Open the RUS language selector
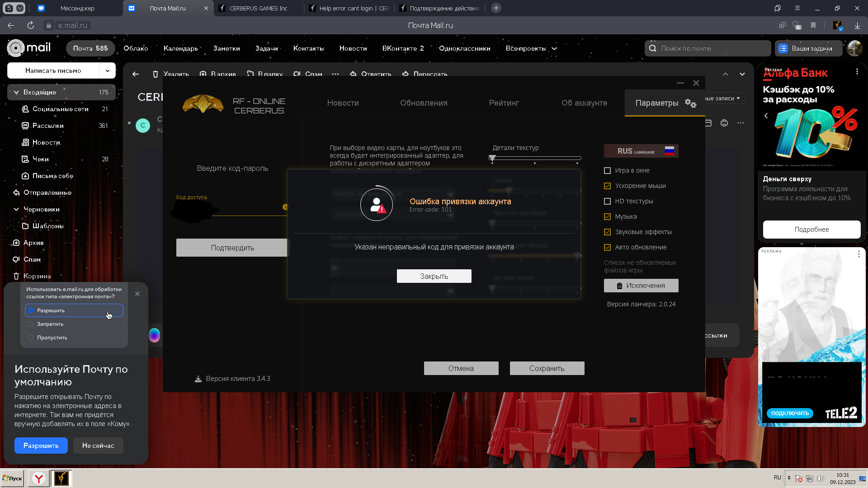 point(641,151)
